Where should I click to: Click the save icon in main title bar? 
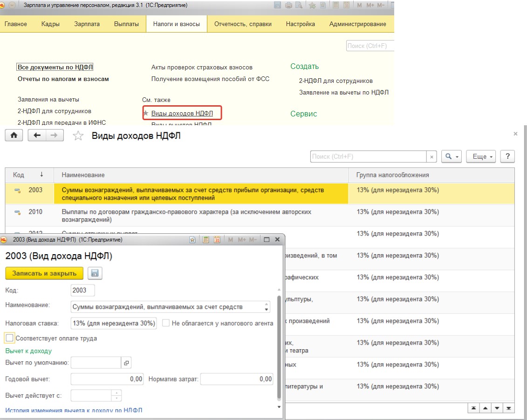277,5
